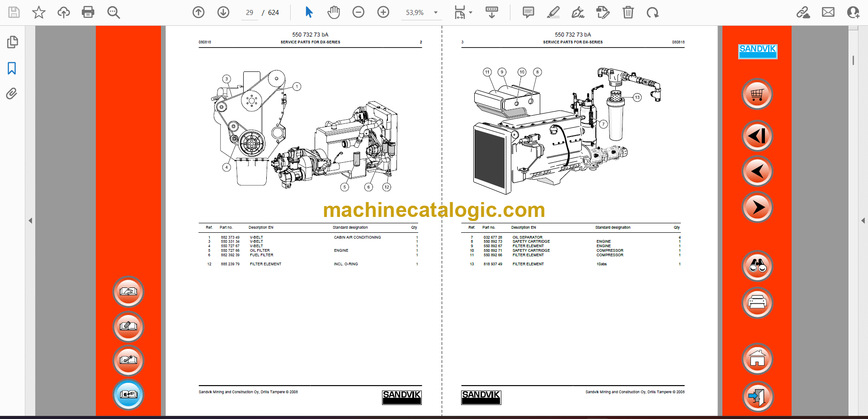
Task: Click the scroll-down page view toolbar icon
Action: point(492,12)
